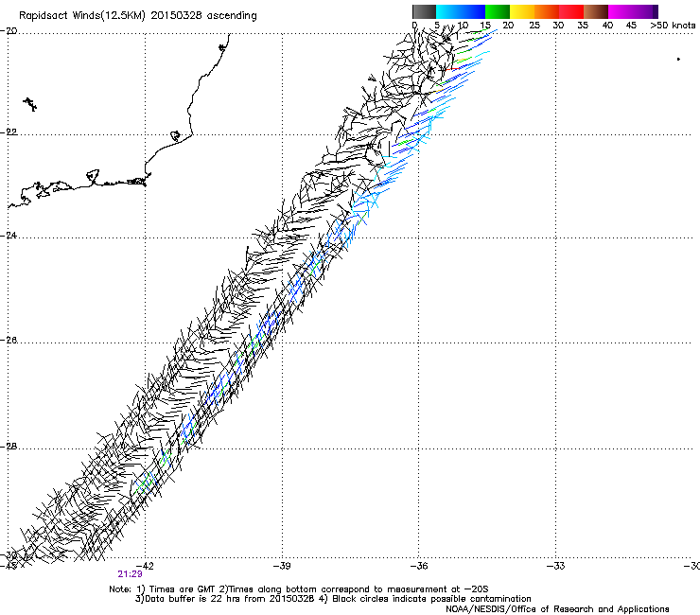Click the gray 0-5 knots legend segment
Viewport: 700px width, 615px height.
point(424,11)
